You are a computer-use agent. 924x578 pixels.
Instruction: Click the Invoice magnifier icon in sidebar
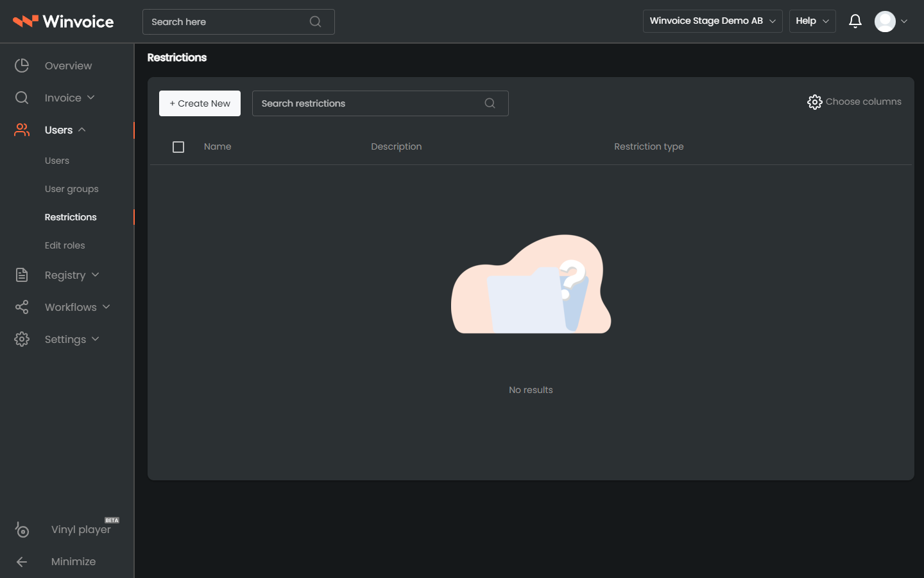pyautogui.click(x=22, y=98)
